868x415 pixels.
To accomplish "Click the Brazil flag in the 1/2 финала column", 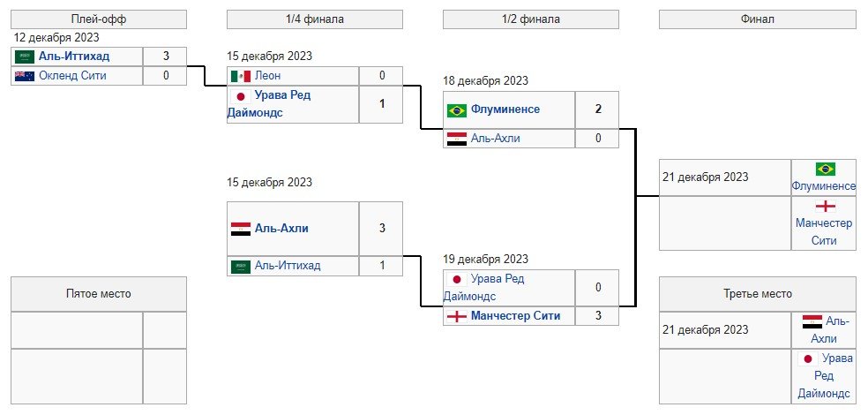I will [456, 109].
